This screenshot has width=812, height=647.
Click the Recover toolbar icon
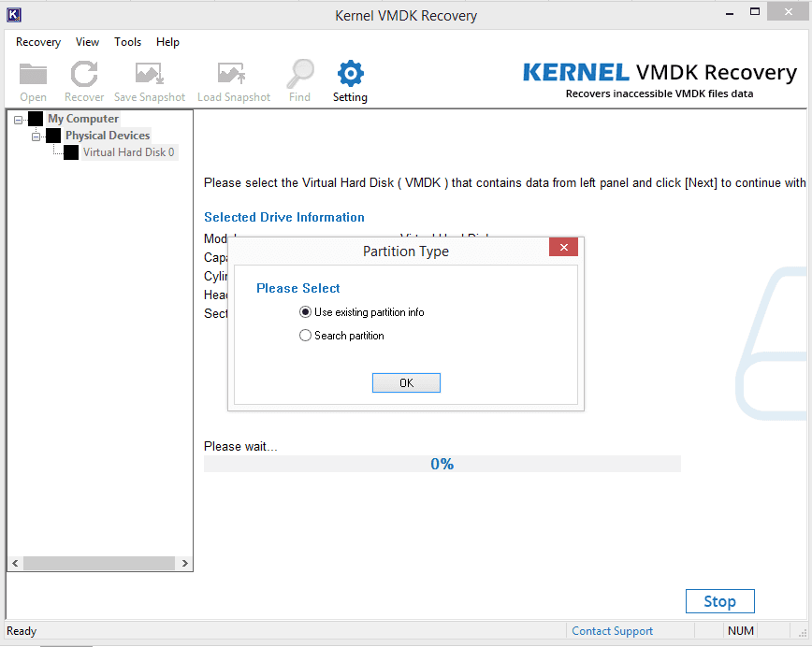click(x=84, y=74)
